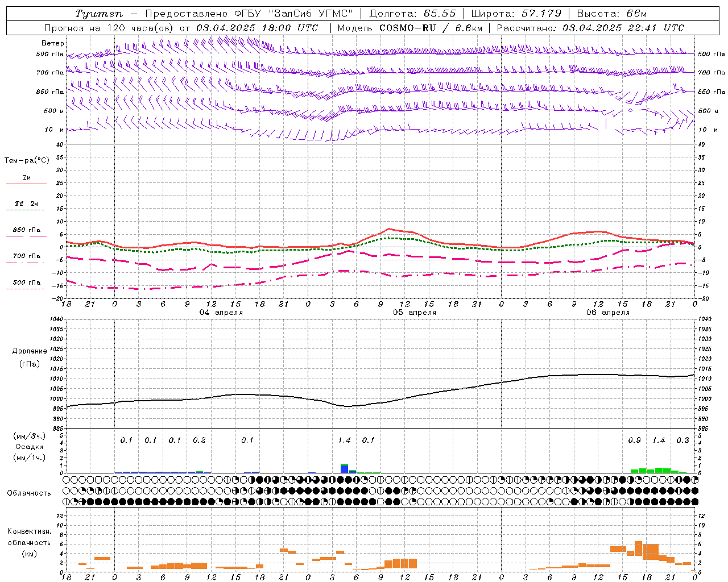Click the Широта: 57.179 header field

[x=516, y=14]
